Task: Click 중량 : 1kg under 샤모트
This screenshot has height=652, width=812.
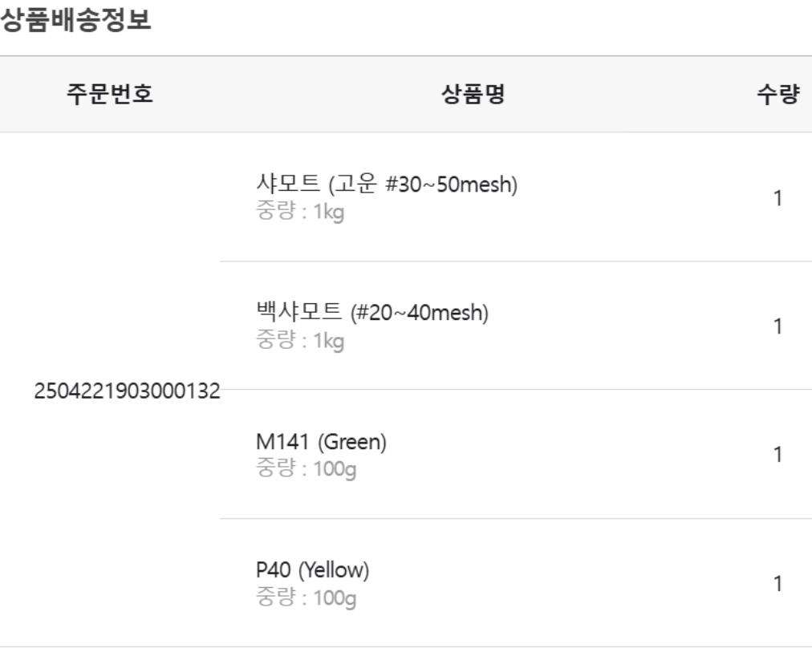Action: (300, 211)
